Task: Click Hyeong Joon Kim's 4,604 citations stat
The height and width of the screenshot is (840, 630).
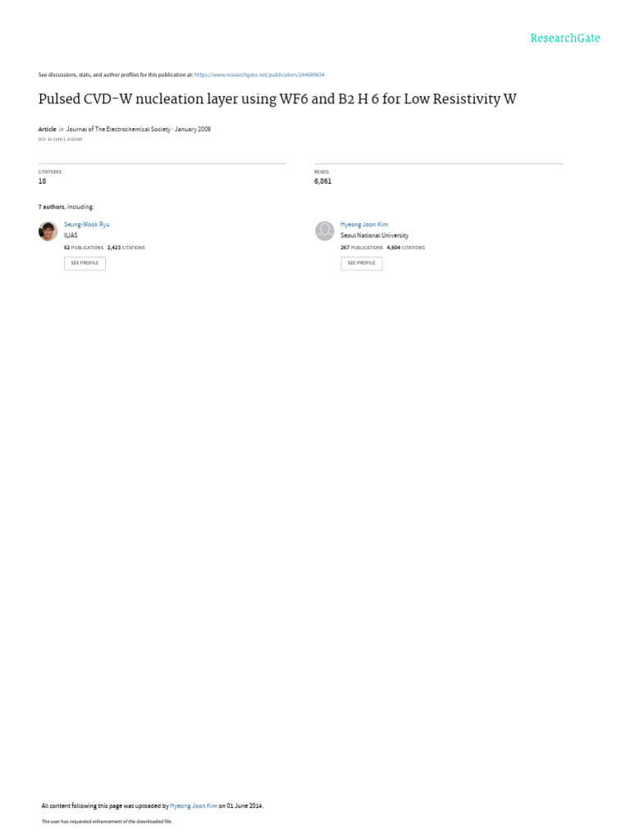Action: (x=406, y=248)
